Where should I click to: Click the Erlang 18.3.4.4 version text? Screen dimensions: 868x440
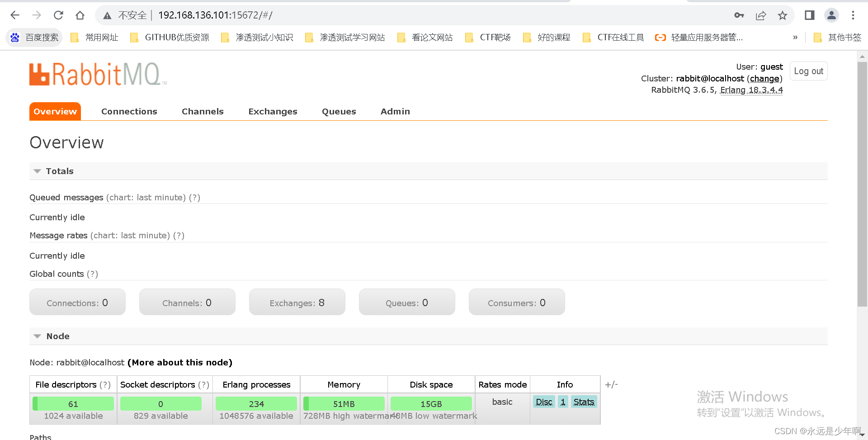tap(751, 90)
